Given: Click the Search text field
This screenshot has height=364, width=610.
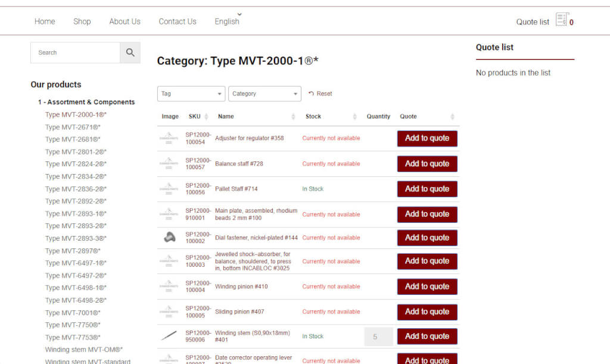Looking at the screenshot, I should [x=75, y=52].
